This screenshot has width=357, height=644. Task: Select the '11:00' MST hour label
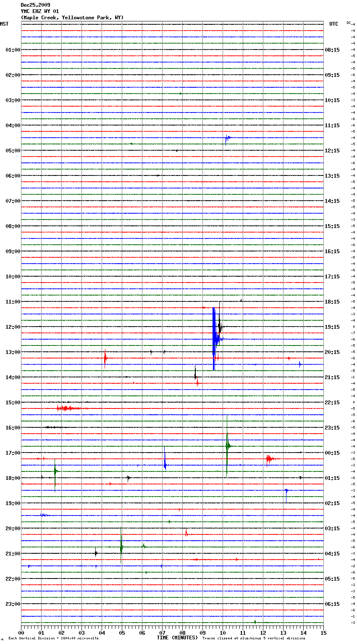(x=13, y=302)
